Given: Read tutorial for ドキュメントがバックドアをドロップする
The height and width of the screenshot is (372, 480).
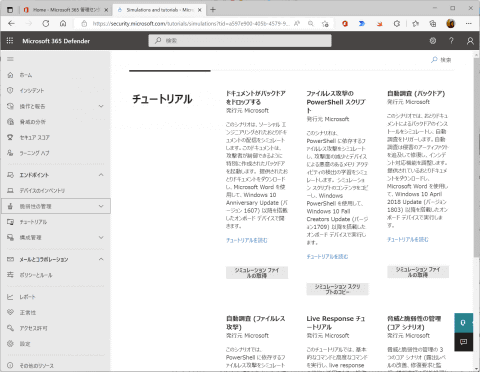Looking at the screenshot, I should (247, 240).
